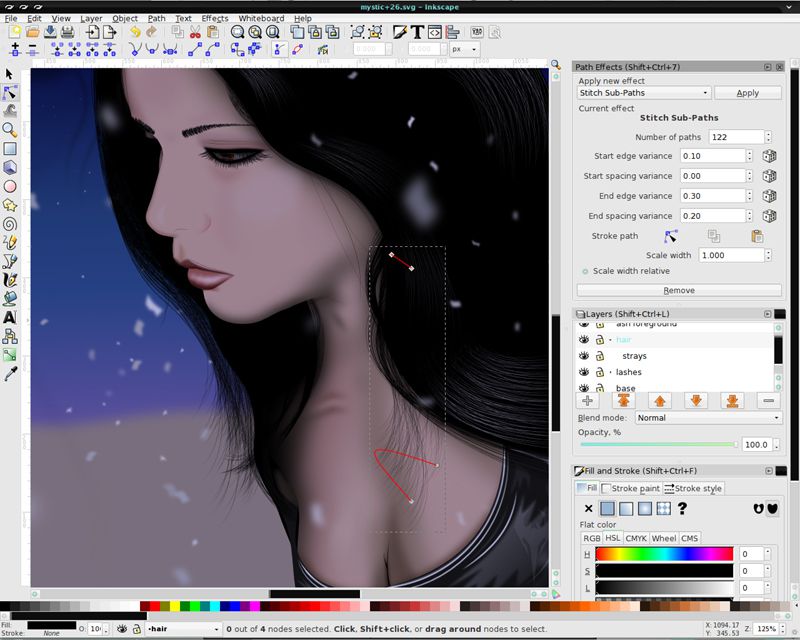Toggle the lock on strays layer
This screenshot has width=800, height=640.
pos(600,356)
